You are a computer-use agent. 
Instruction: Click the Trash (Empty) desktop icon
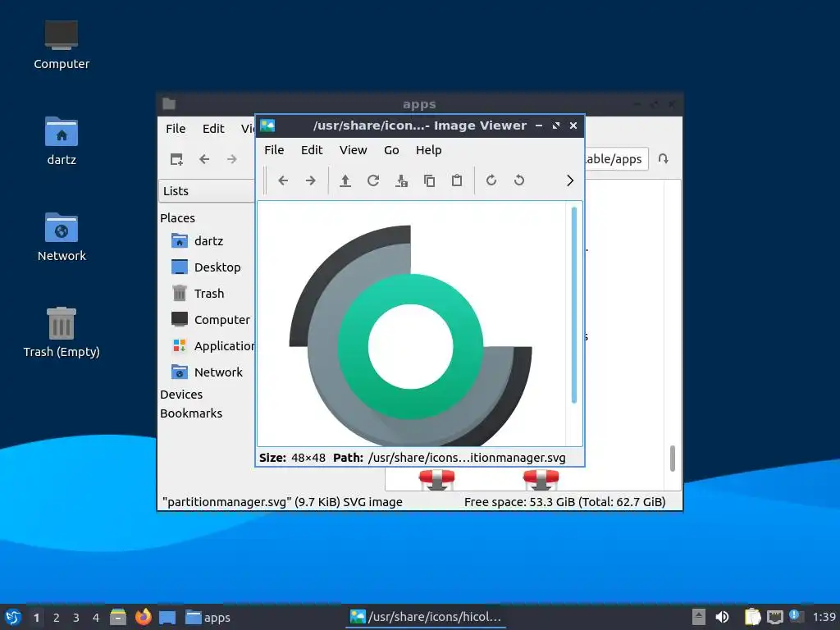tap(62, 332)
